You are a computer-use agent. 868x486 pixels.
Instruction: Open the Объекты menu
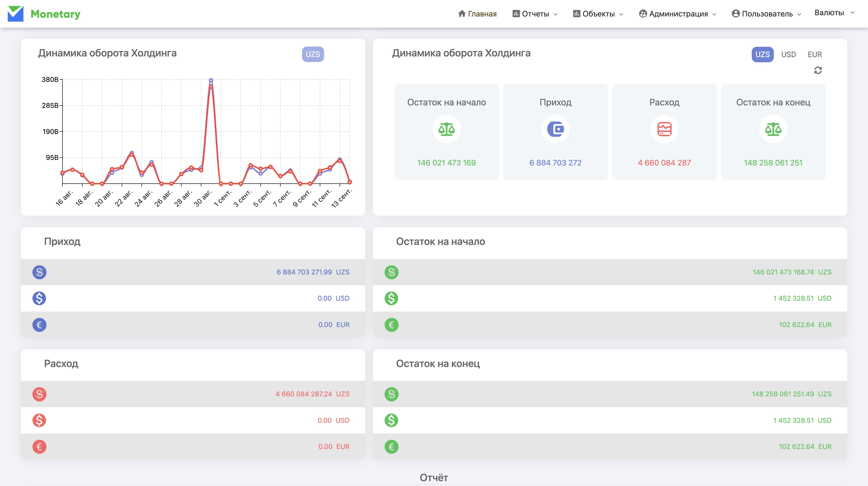tap(598, 14)
